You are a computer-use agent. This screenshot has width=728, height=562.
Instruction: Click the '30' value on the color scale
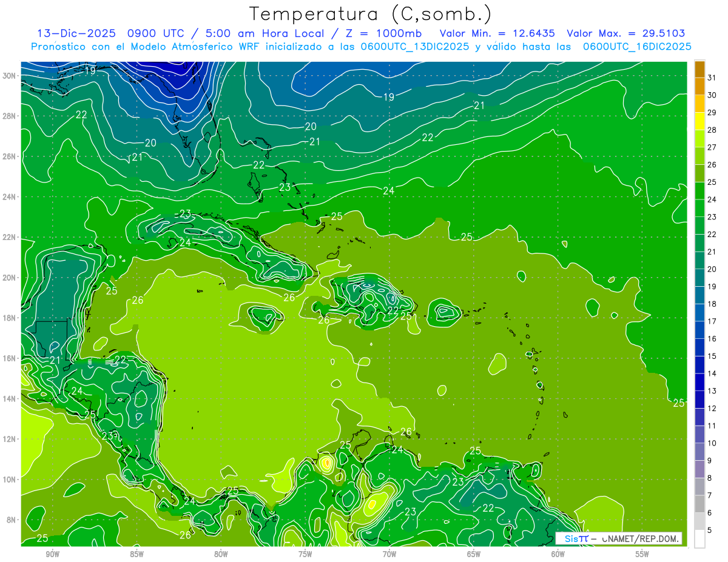[x=712, y=95]
